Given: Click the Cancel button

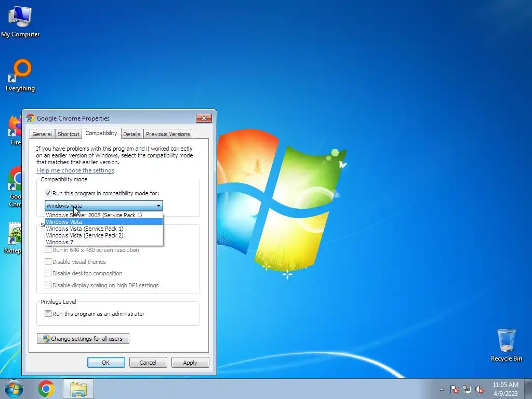Looking at the screenshot, I should (148, 362).
